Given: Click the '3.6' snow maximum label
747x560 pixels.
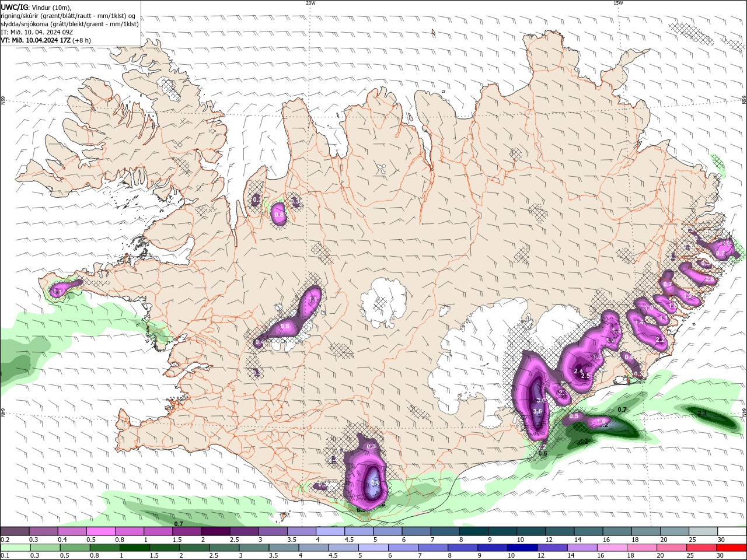Looking at the screenshot, I should pos(537,411).
